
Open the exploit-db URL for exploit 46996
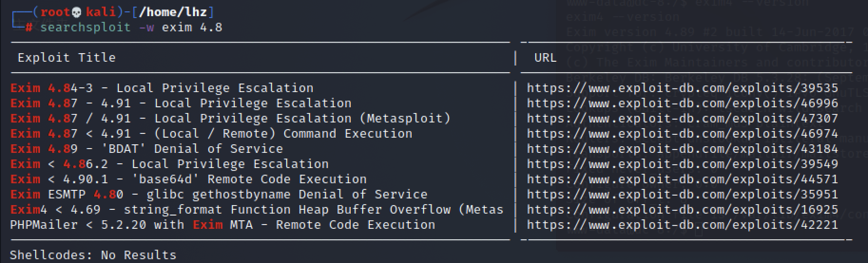682,103
